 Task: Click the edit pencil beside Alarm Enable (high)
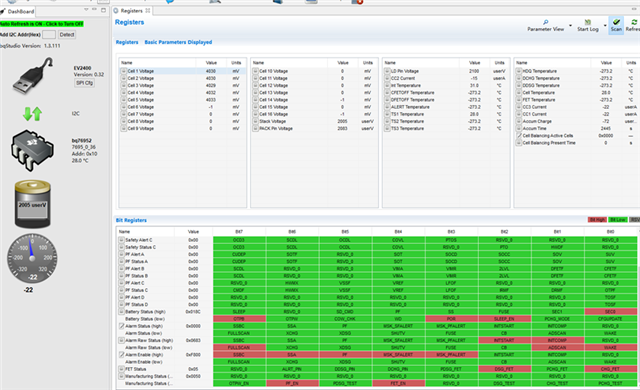coord(122,355)
